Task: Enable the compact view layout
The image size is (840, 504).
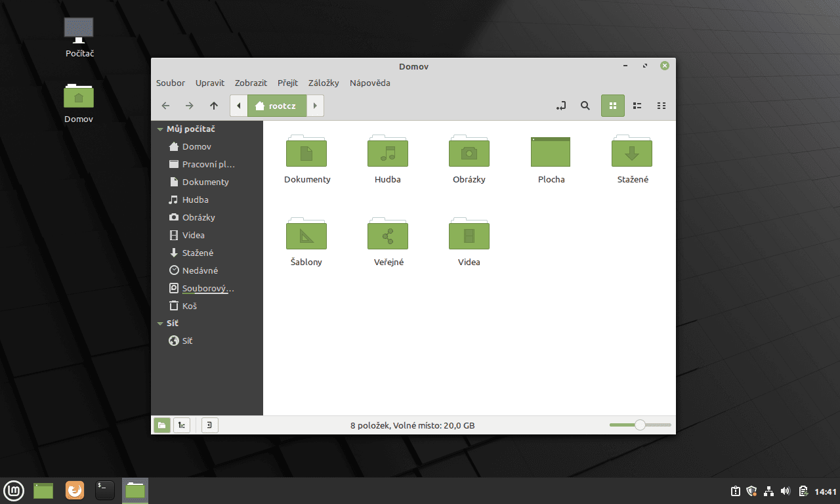Action: click(661, 106)
